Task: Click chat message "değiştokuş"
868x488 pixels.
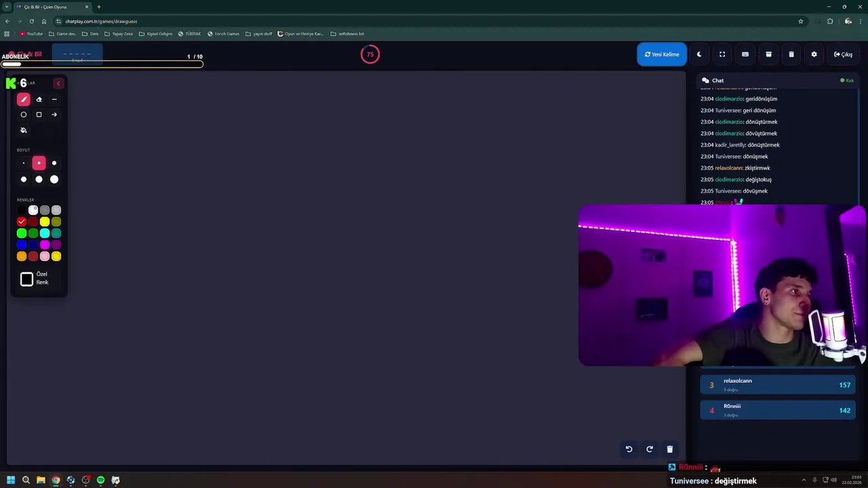Action: (x=758, y=180)
